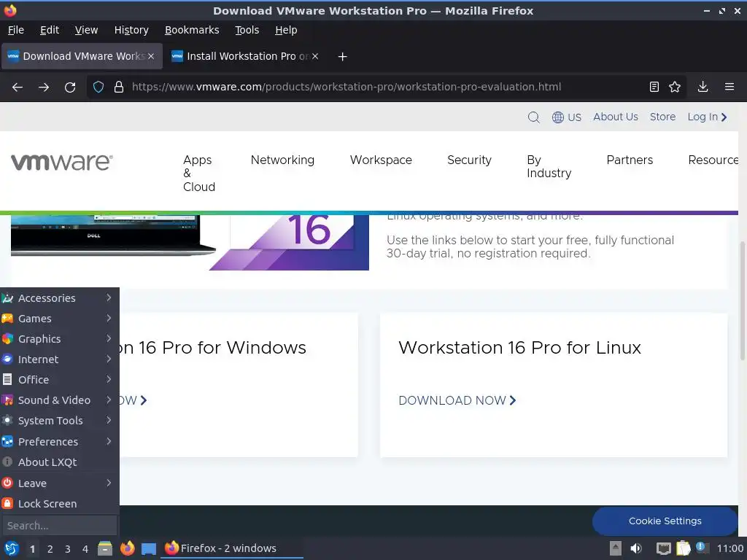Click the network monitor tray icon
The width and height of the screenshot is (747, 560).
point(663,548)
